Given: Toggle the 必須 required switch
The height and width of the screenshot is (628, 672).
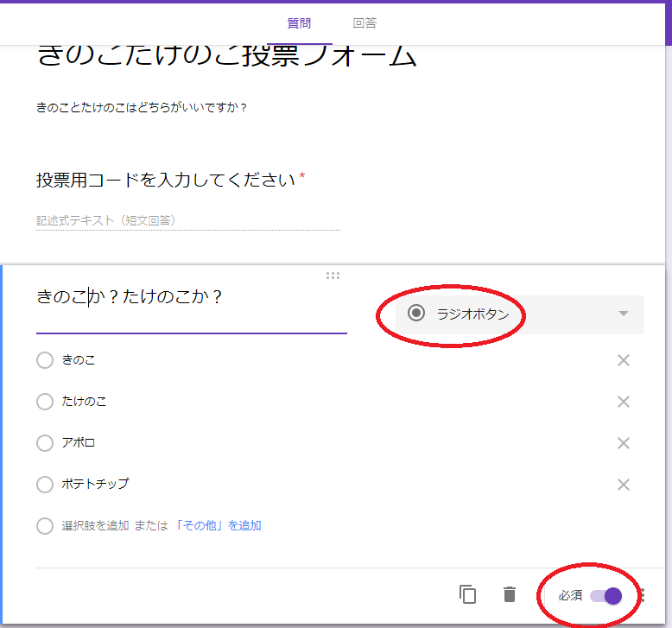Looking at the screenshot, I should (x=606, y=596).
